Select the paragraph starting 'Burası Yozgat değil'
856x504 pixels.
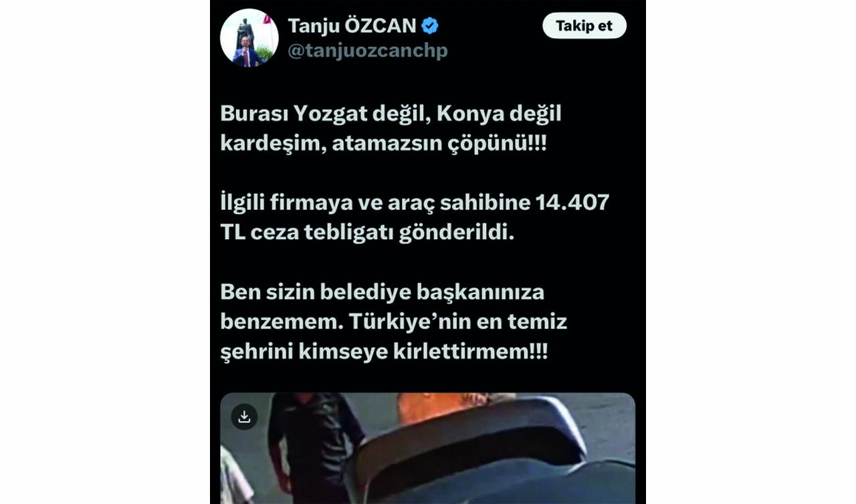tap(391, 128)
